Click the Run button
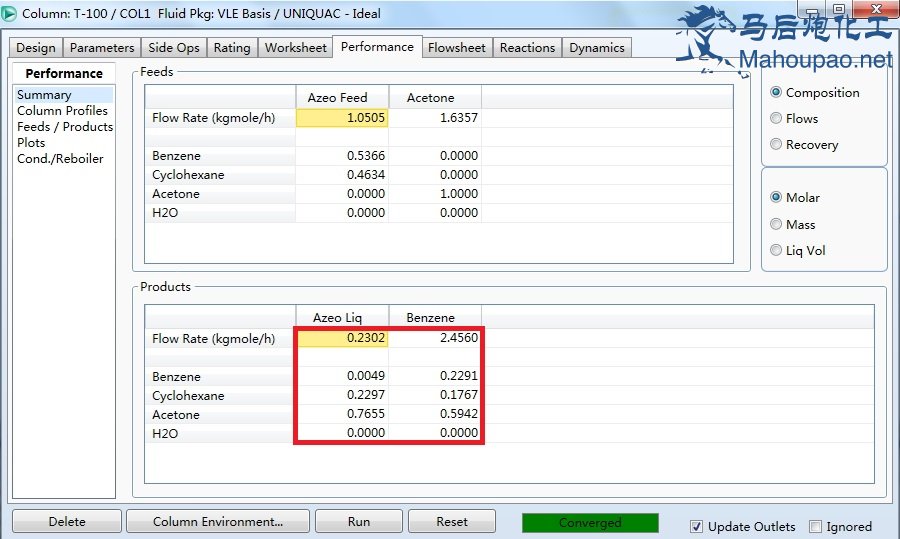 (359, 522)
